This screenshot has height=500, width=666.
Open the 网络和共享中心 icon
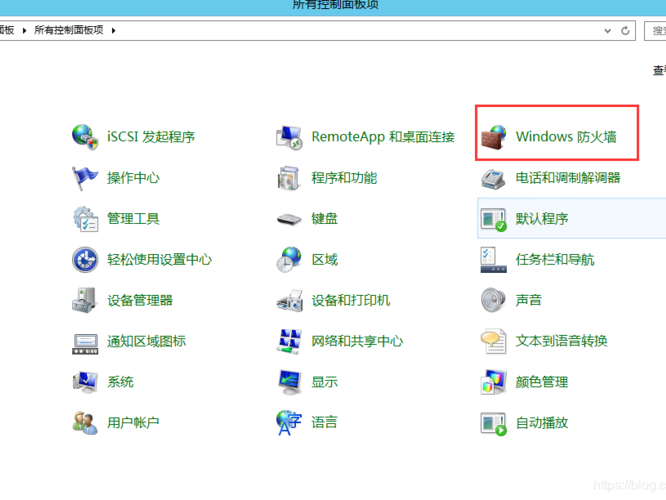pyautogui.click(x=289, y=341)
